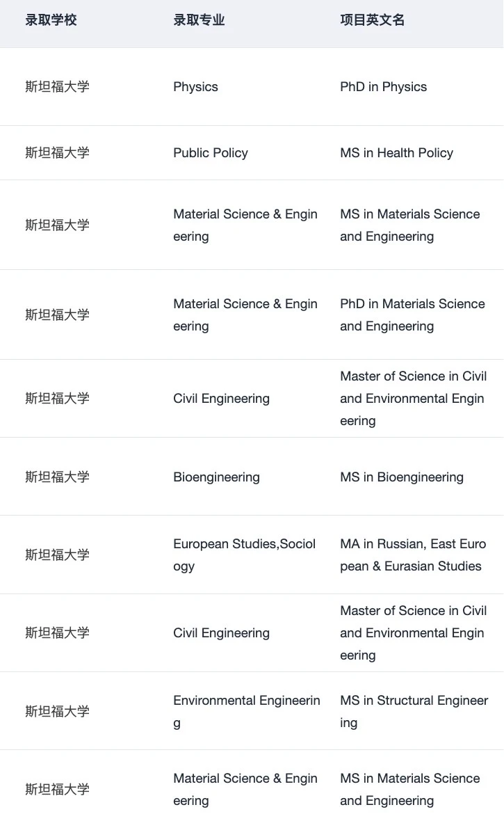Click the 录取学校 column header
This screenshot has width=504, height=821.
click(51, 20)
